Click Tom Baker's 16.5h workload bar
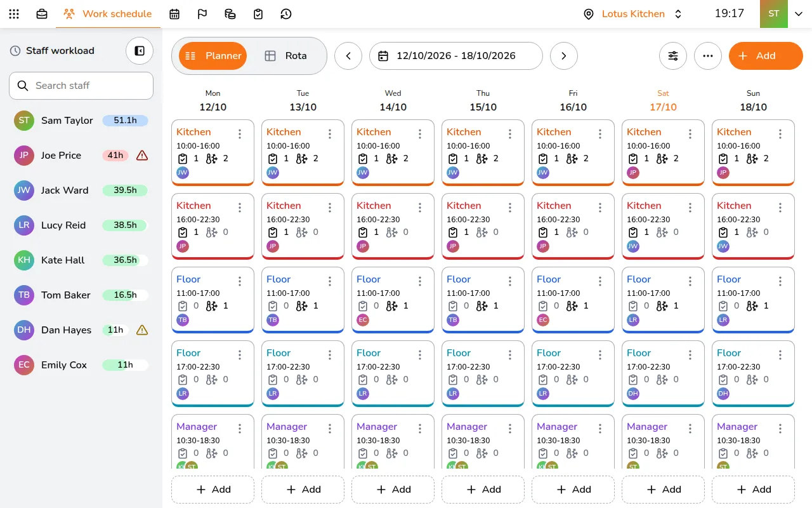The width and height of the screenshot is (812, 508). click(x=125, y=295)
